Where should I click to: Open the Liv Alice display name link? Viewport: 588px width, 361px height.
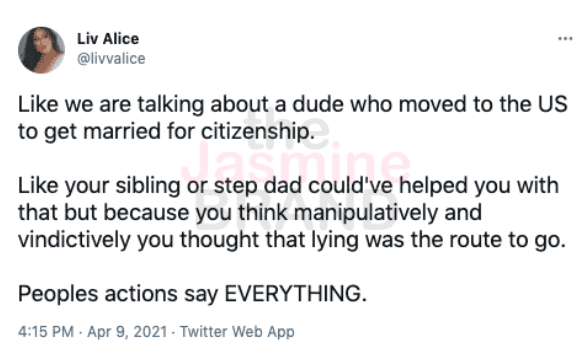[108, 39]
